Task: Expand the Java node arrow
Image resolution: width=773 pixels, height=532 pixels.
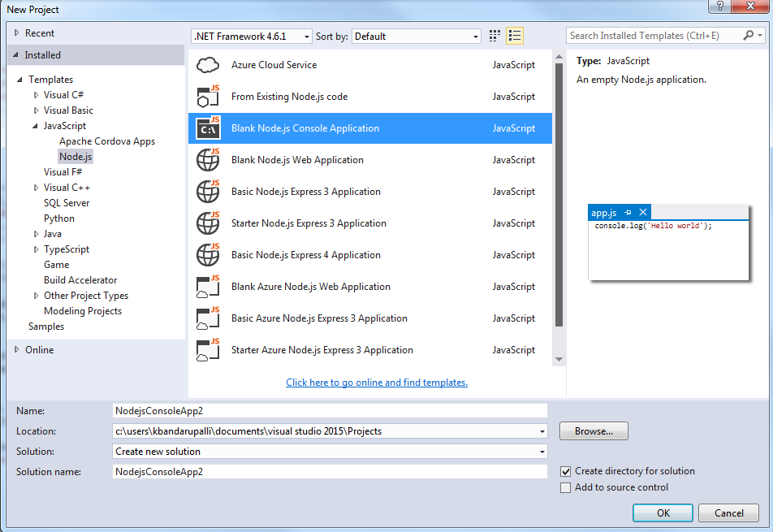Action: (x=36, y=234)
